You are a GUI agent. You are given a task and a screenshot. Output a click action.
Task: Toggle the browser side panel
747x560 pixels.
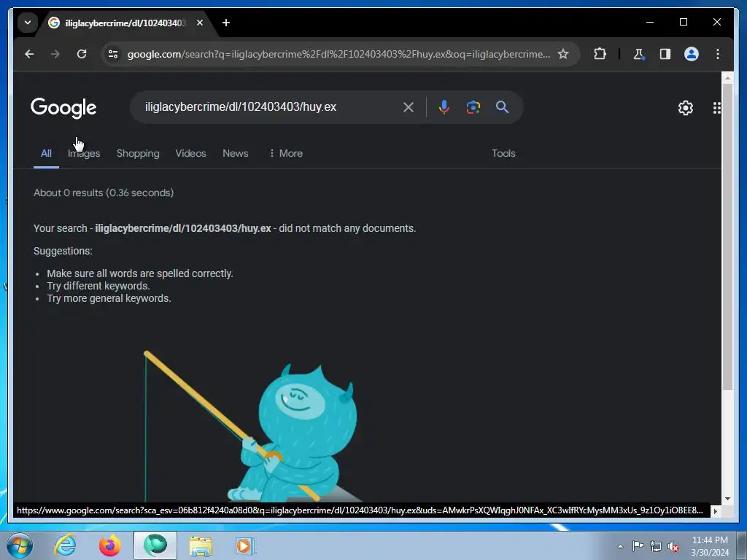(x=665, y=54)
